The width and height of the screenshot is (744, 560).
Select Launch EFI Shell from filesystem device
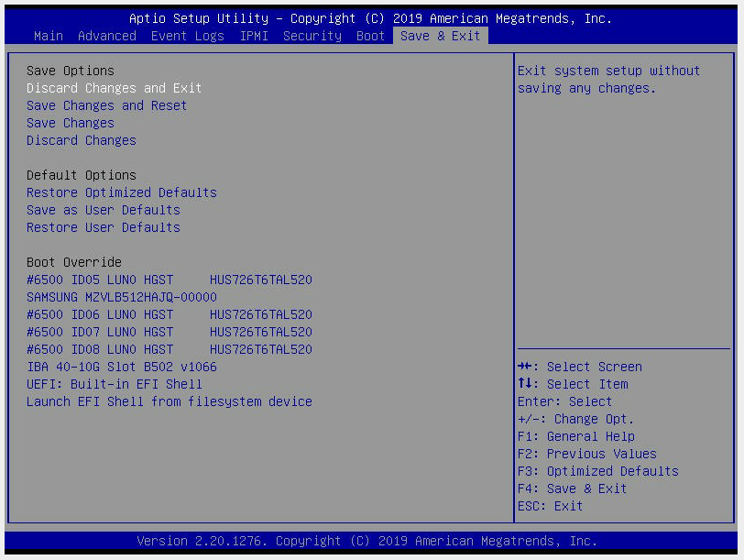pyautogui.click(x=170, y=401)
